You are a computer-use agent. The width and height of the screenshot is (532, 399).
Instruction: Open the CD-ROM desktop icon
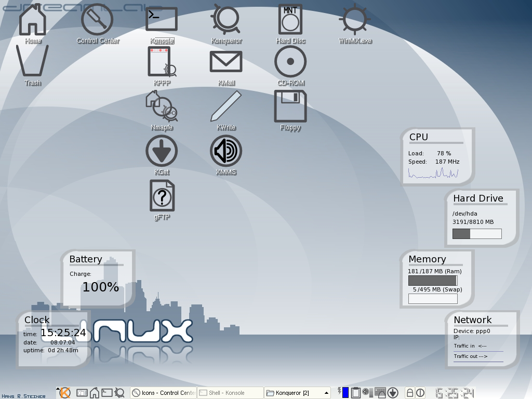point(290,65)
